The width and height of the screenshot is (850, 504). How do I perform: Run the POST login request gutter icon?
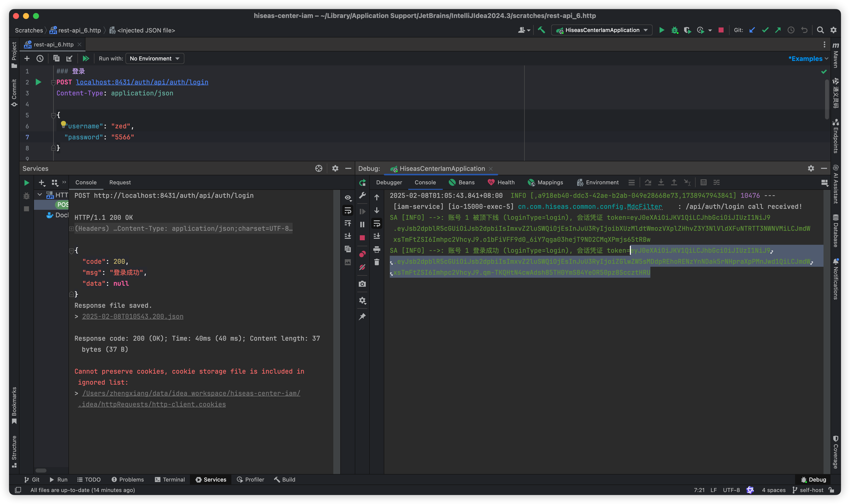tap(38, 82)
